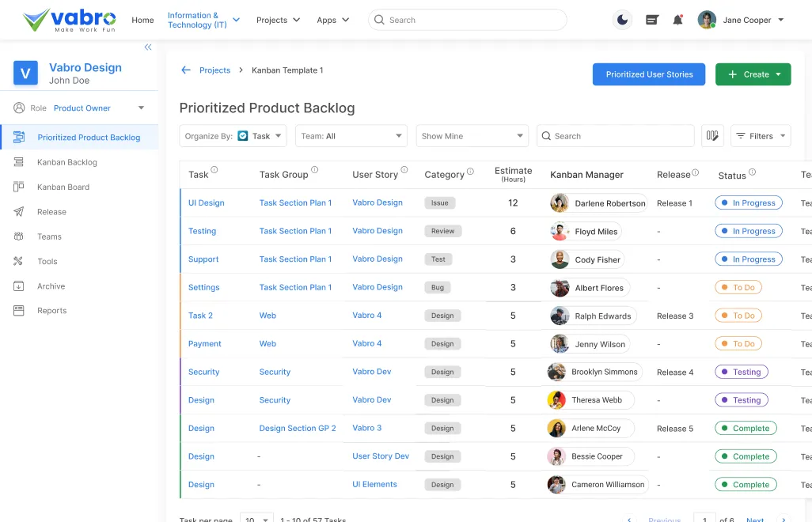The height and width of the screenshot is (522, 812).
Task: Expand the Role Product Owner dropdown
Action: [x=141, y=108]
